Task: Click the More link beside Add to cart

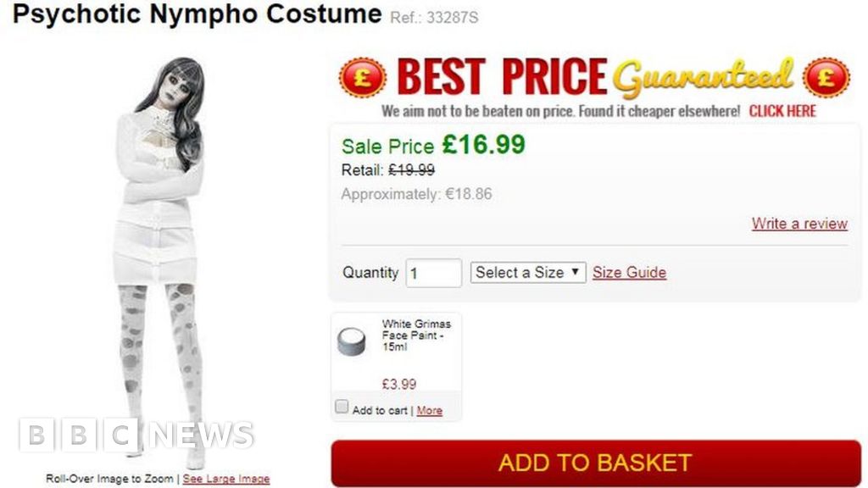Action: [x=429, y=410]
